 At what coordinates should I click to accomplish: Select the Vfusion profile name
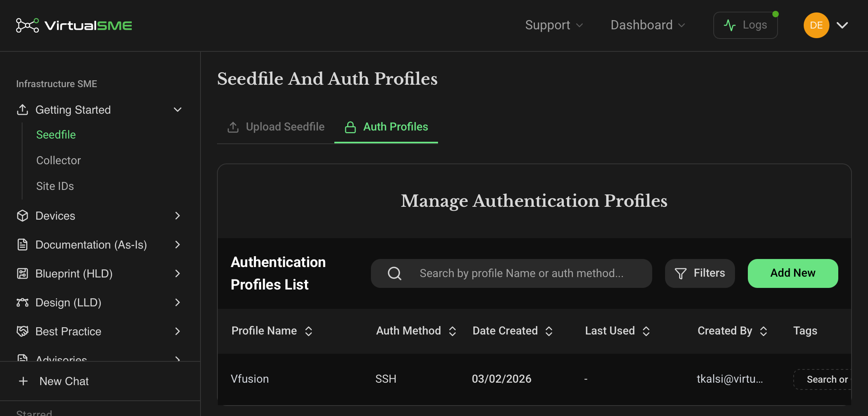(250, 379)
